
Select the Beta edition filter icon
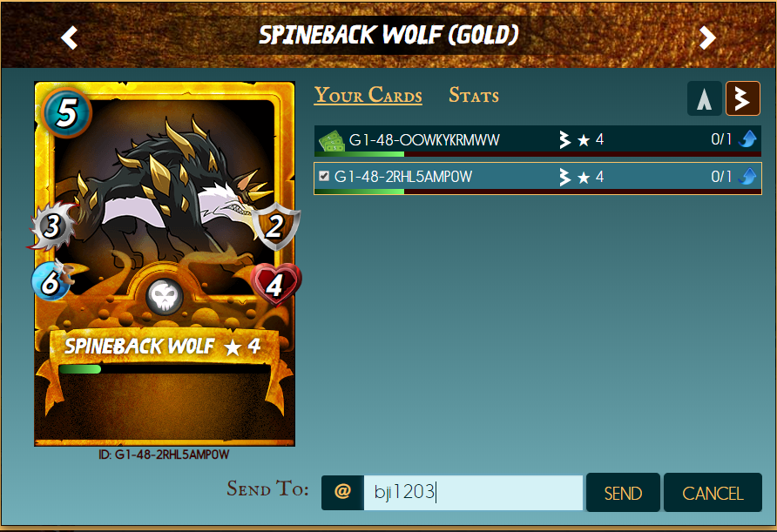[742, 98]
